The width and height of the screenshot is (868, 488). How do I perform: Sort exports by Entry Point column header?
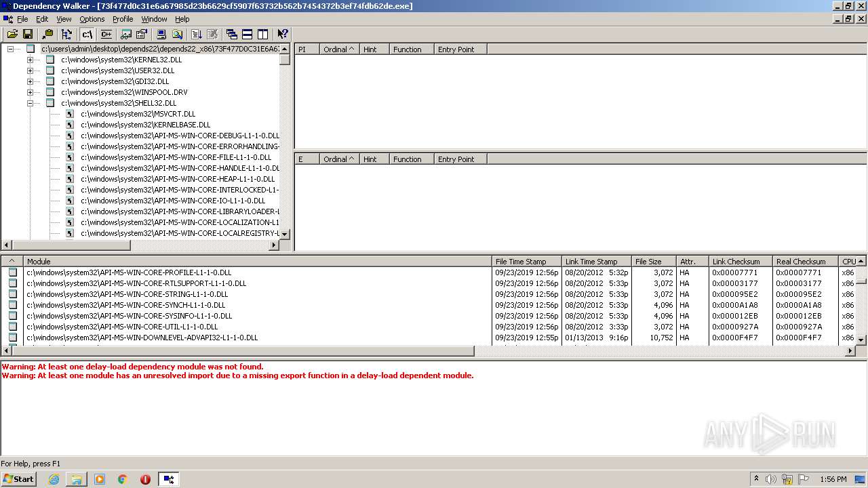460,159
